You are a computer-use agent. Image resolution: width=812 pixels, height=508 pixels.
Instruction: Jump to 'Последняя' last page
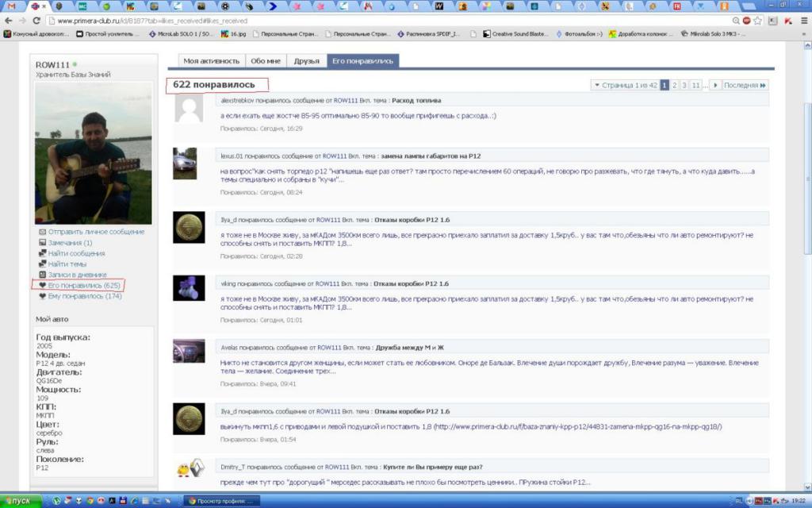tap(745, 85)
